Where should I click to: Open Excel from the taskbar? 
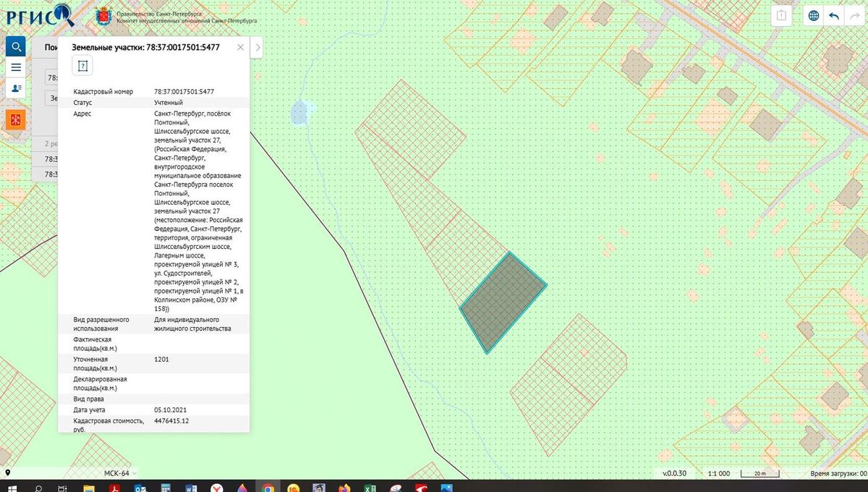370,487
